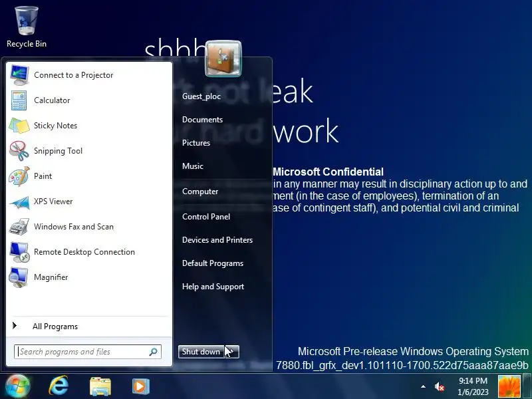Launch XPS Viewer paper plane icon
Image resolution: width=532 pixels, height=399 pixels.
(19, 202)
